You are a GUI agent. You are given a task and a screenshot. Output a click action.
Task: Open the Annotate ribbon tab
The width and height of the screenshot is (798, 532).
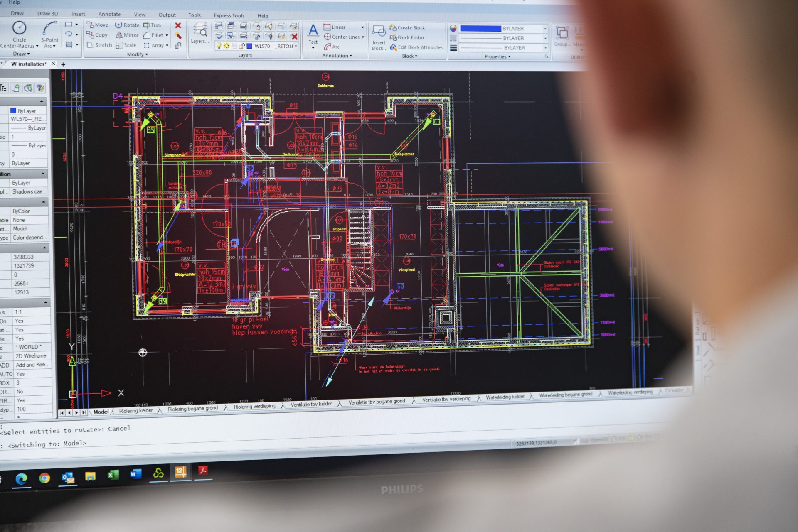coord(109,14)
